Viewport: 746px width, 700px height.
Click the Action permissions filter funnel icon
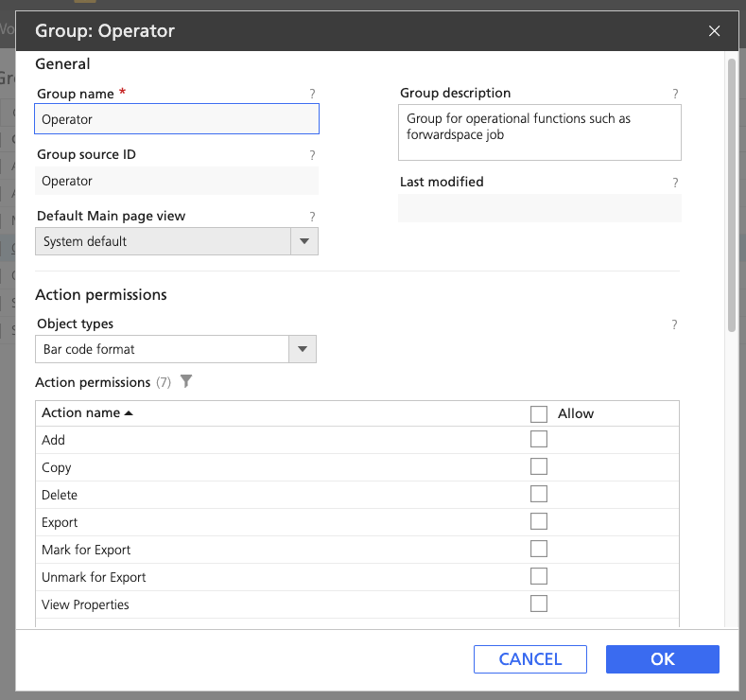click(x=186, y=382)
